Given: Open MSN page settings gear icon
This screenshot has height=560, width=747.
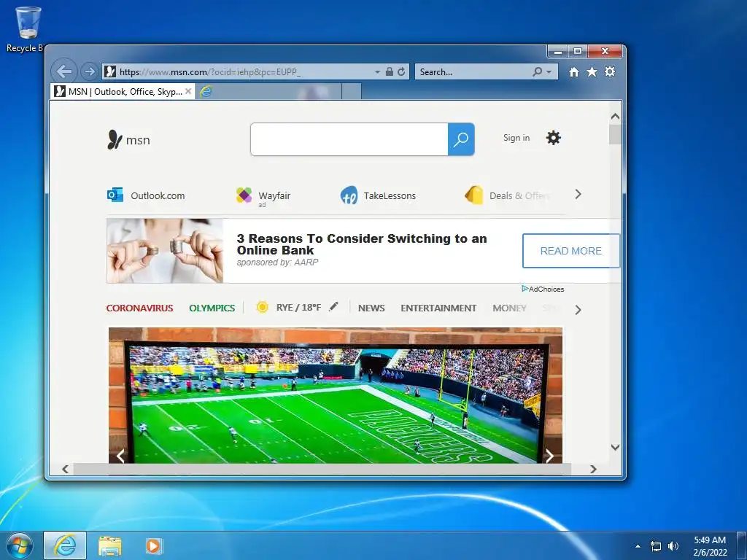Looking at the screenshot, I should pyautogui.click(x=553, y=138).
